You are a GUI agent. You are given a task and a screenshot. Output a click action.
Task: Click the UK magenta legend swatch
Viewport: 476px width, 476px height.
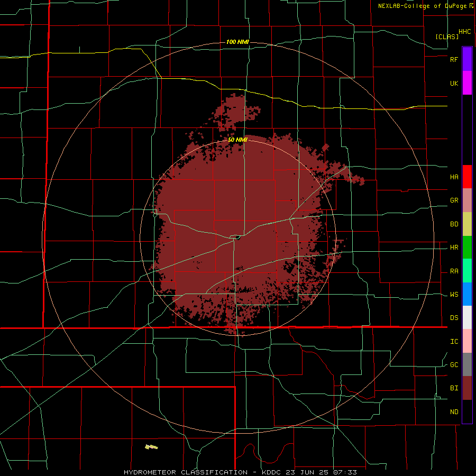point(467,83)
